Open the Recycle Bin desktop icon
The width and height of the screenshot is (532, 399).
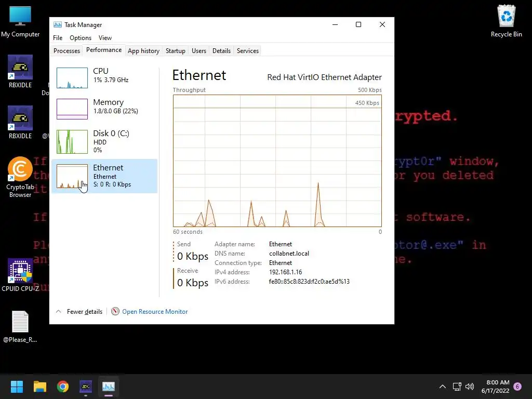tap(506, 21)
